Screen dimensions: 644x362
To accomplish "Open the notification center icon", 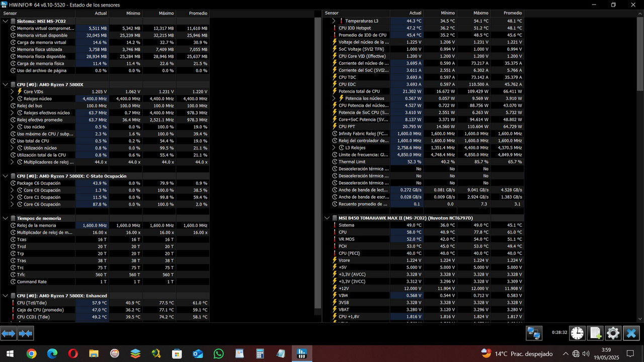I will point(630,353).
